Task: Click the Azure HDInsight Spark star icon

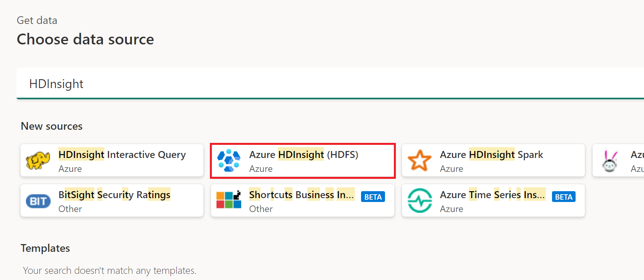Action: tap(419, 161)
